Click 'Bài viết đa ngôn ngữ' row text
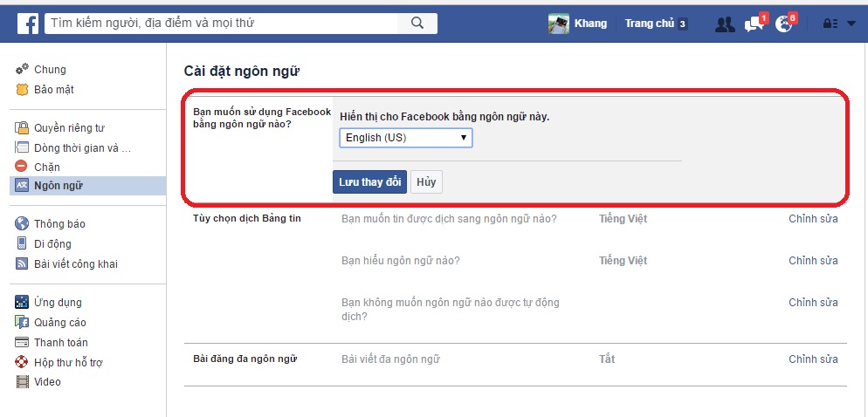 point(390,359)
